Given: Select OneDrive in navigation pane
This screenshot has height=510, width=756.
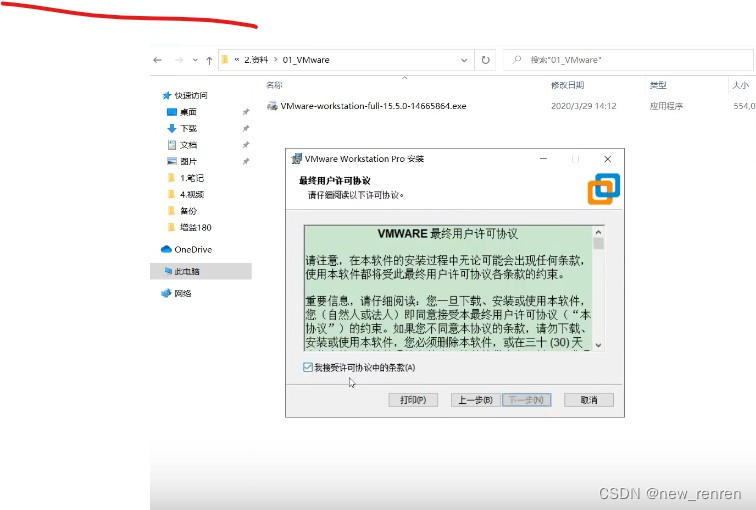Looking at the screenshot, I should coord(193,249).
